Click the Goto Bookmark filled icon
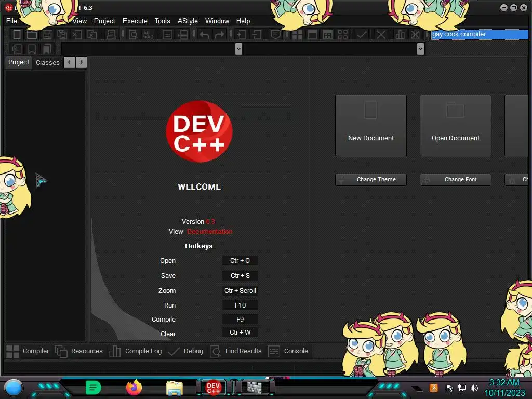The image size is (532, 399). coord(47,49)
